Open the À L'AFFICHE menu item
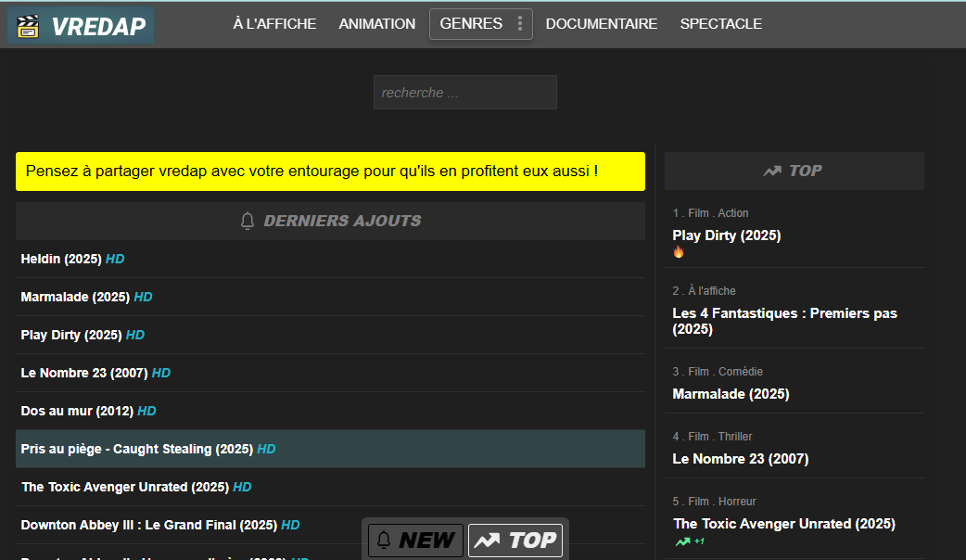 click(x=274, y=24)
